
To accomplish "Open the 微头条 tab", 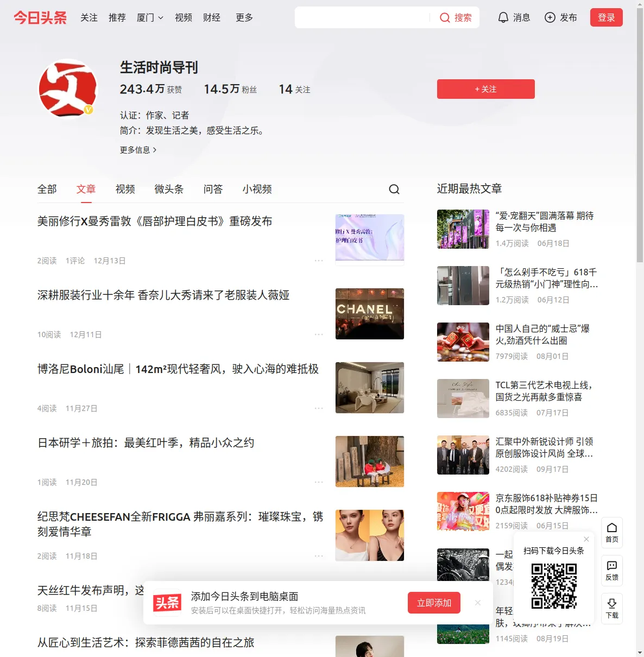I will (x=169, y=189).
